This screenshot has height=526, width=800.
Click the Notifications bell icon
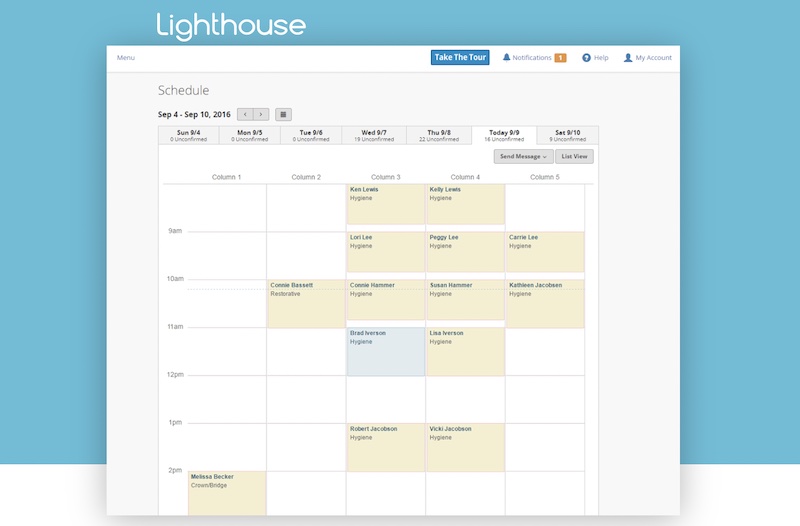pos(506,57)
